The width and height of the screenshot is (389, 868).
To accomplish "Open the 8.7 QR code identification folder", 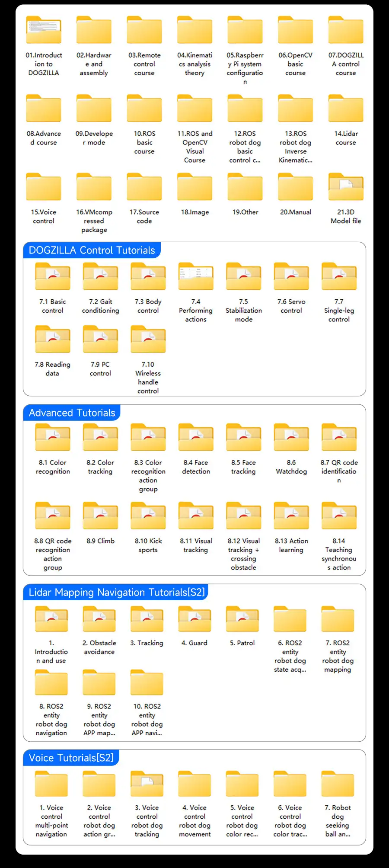I will pyautogui.click(x=339, y=437).
